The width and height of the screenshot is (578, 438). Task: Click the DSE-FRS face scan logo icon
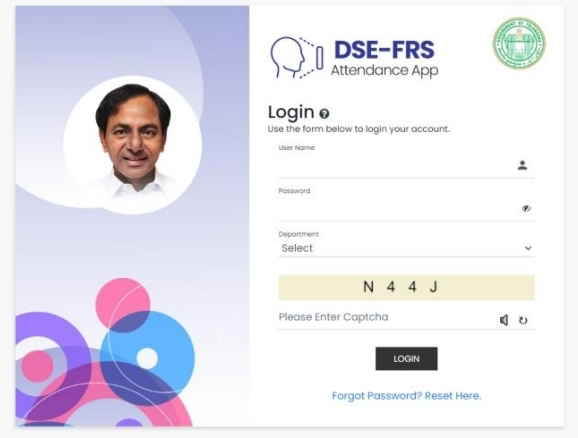pos(297,58)
